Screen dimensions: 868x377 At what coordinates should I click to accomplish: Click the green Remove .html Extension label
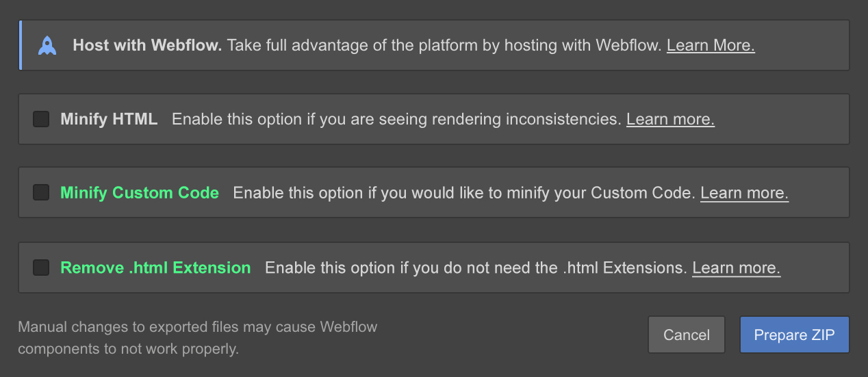155,268
